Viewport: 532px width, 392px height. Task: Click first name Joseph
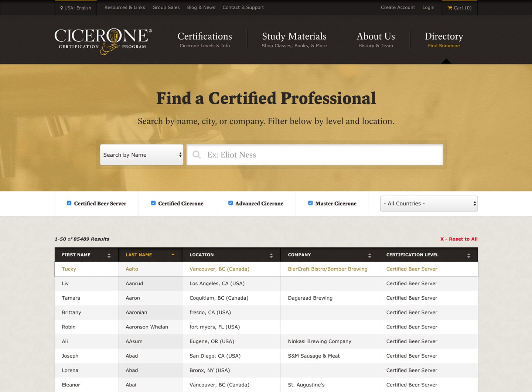pos(70,356)
